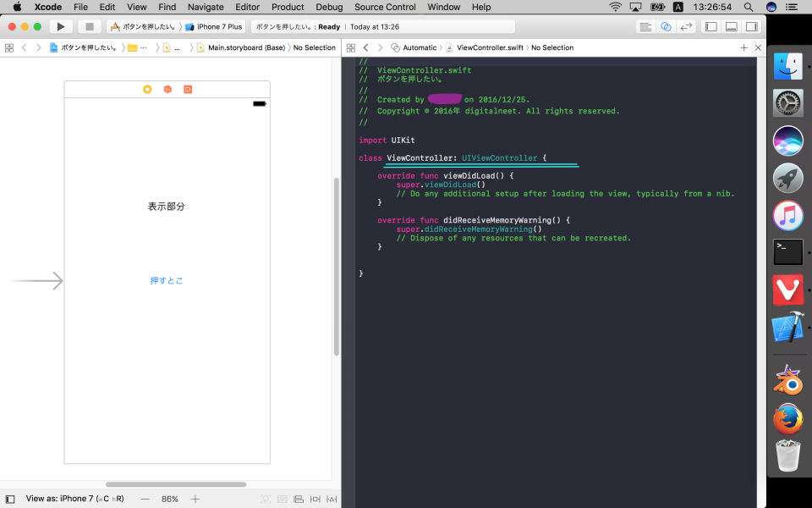This screenshot has width=812, height=508.
Task: Open the storyboard No Selection jump bar
Action: pos(315,47)
